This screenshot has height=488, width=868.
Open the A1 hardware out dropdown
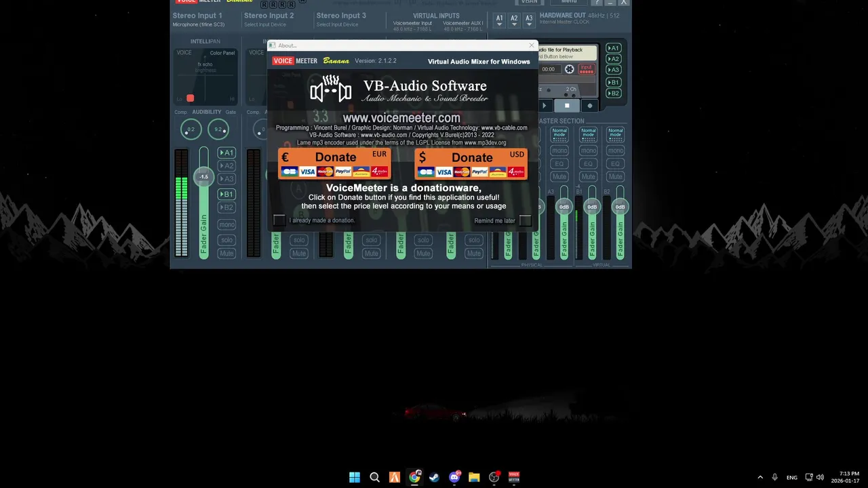click(x=500, y=20)
